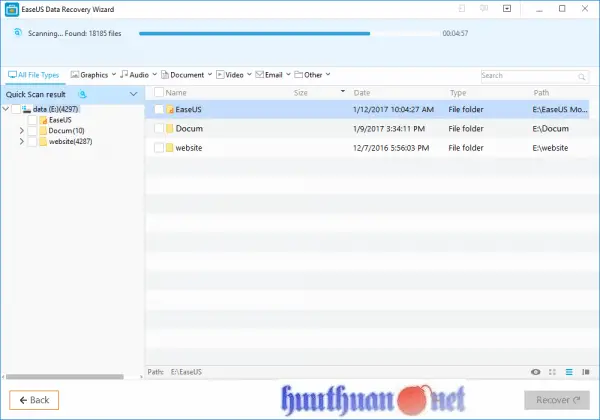Open the Other filter dropdown arrow
The height and width of the screenshot is (420, 600).
click(328, 74)
